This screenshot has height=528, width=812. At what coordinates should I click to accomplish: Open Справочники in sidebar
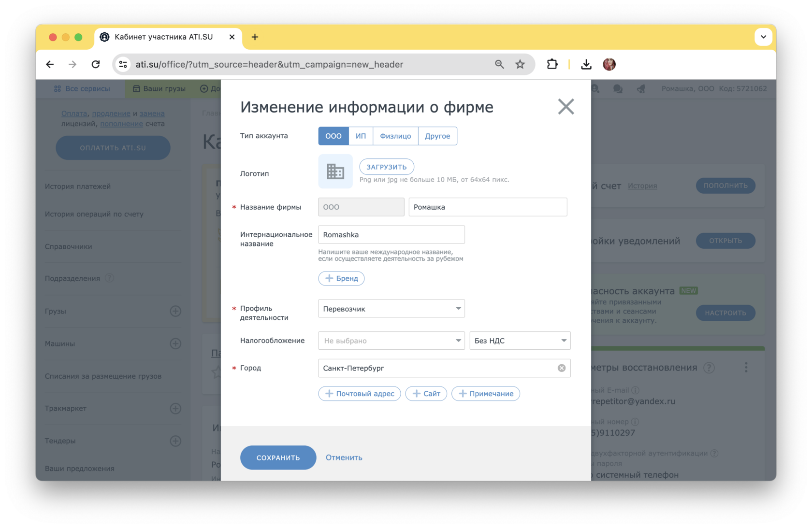(69, 246)
